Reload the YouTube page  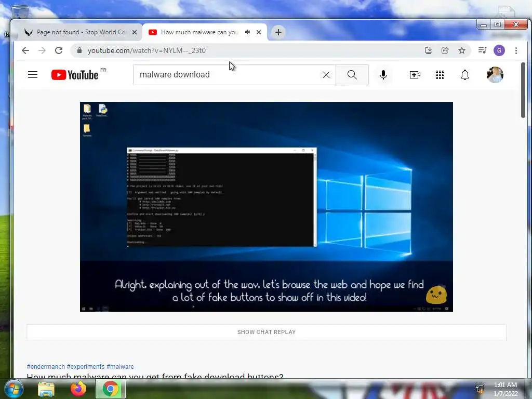click(x=59, y=50)
